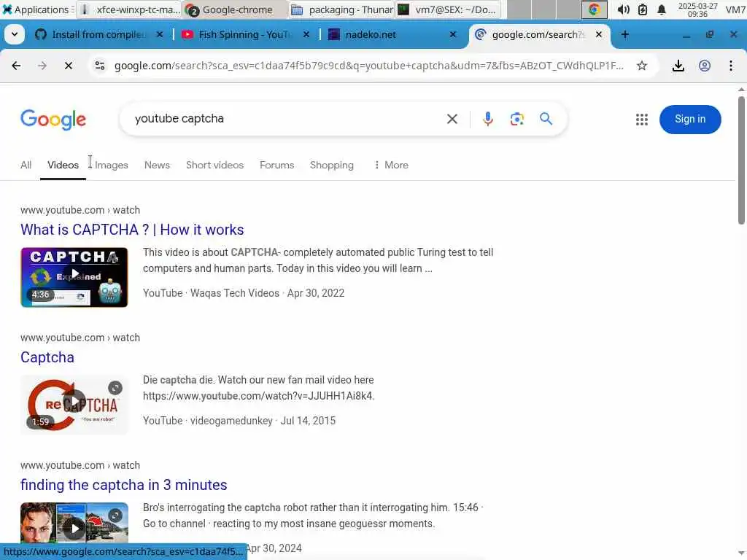Viewport: 747px width, 560px height.
Task: Open "What is CAPTCHA ? | How it works" result
Action: [x=132, y=230]
